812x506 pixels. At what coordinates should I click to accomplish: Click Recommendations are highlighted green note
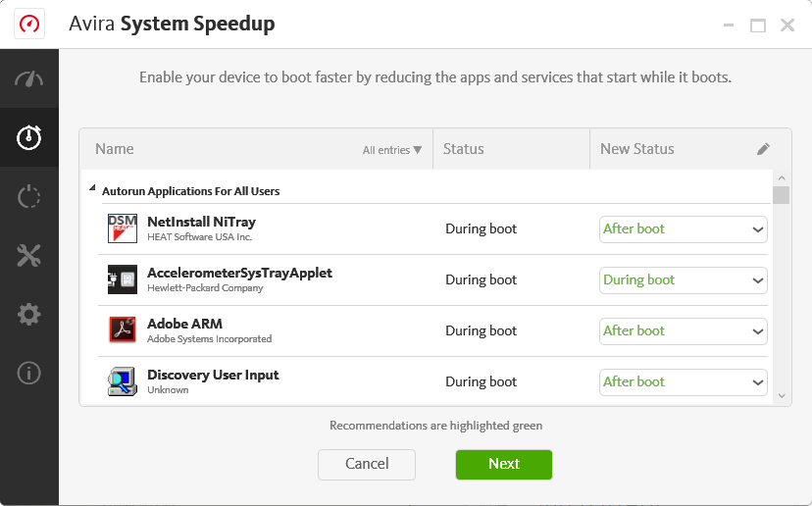[x=436, y=426]
